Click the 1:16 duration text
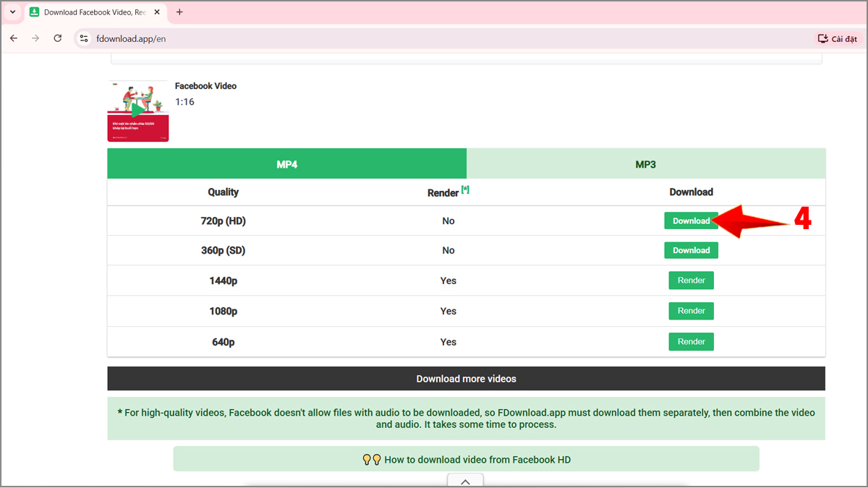The height and width of the screenshot is (488, 868). [184, 102]
